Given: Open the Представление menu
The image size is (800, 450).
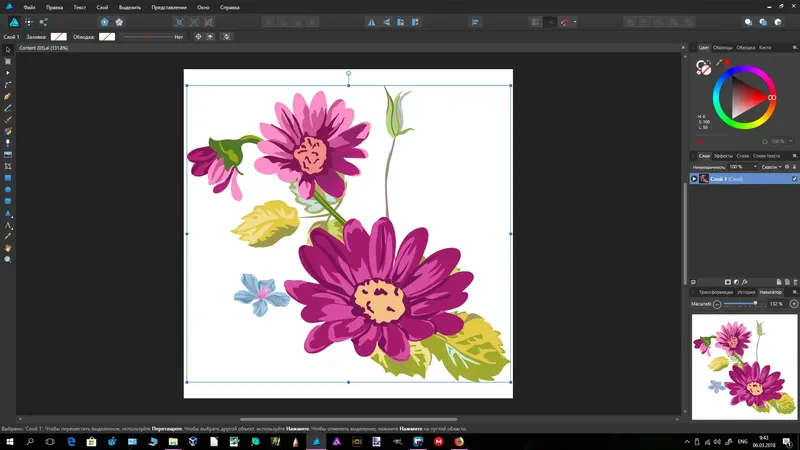Looking at the screenshot, I should [169, 7].
